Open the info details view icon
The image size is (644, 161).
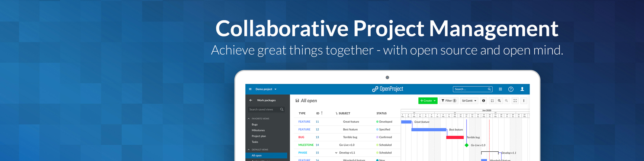click(483, 101)
